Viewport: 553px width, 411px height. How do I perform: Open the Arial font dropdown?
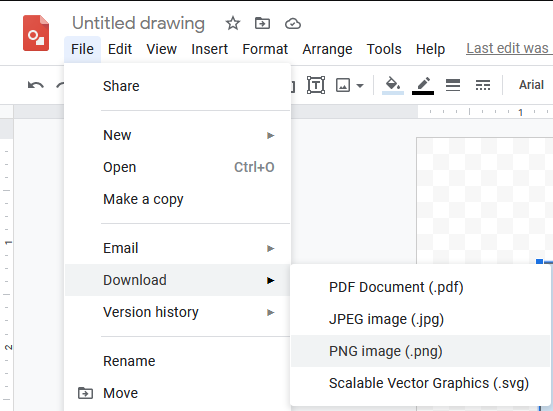click(531, 85)
